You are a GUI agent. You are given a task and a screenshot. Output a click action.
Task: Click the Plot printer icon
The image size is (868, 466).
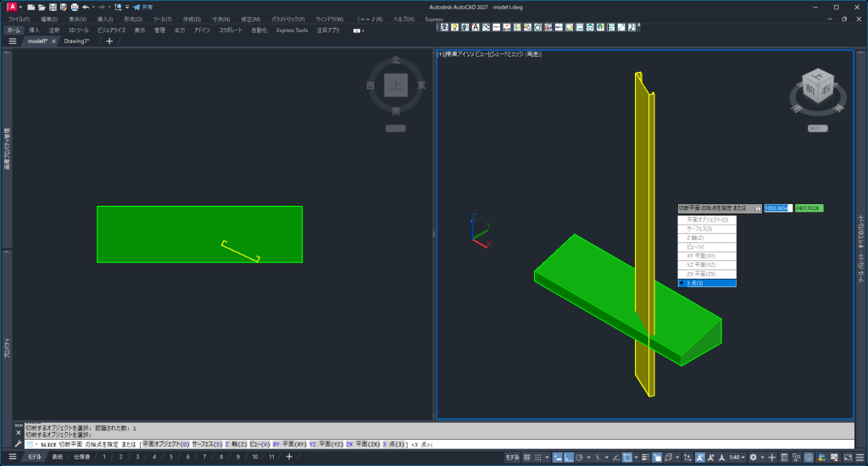click(x=74, y=7)
